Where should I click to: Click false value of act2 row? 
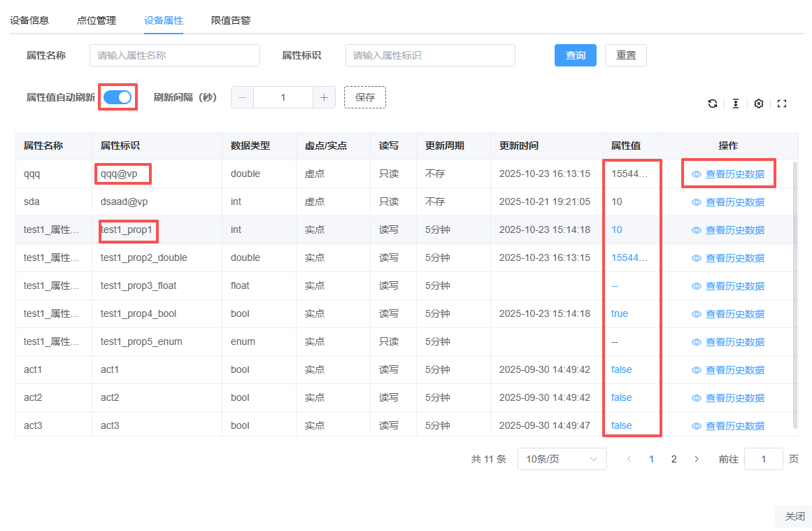coord(622,397)
